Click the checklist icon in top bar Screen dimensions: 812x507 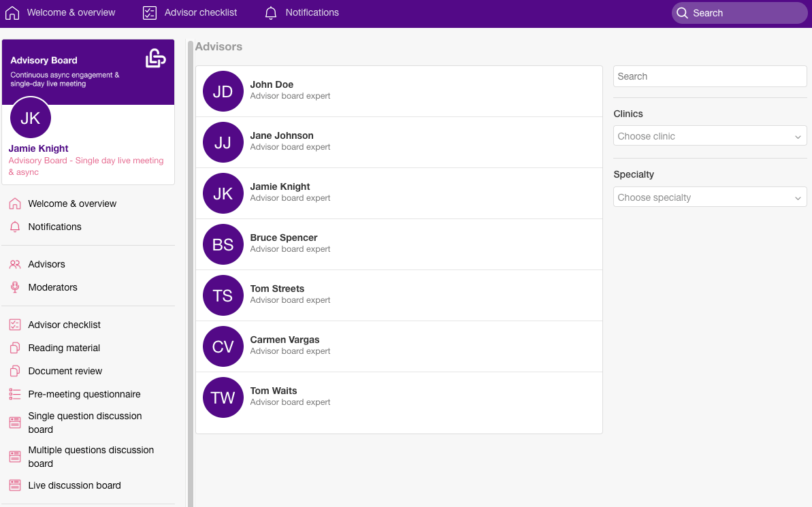click(150, 13)
